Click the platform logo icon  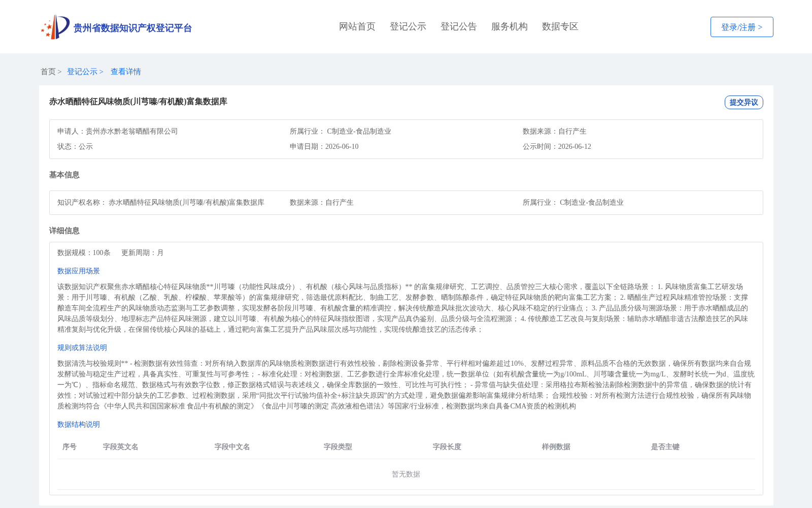(55, 27)
